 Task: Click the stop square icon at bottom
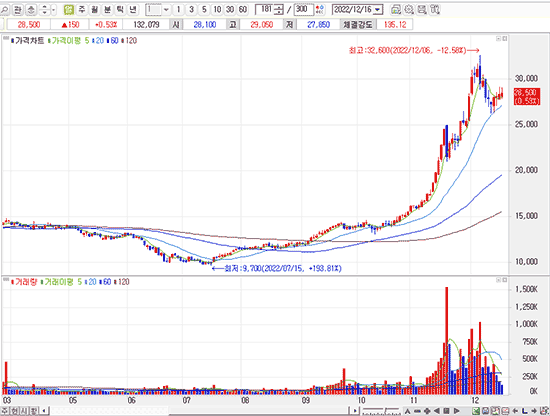447,411
